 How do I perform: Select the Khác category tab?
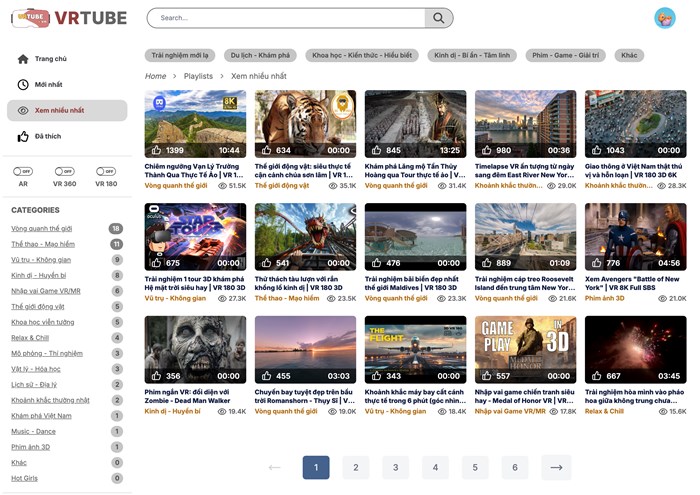pyautogui.click(x=629, y=55)
